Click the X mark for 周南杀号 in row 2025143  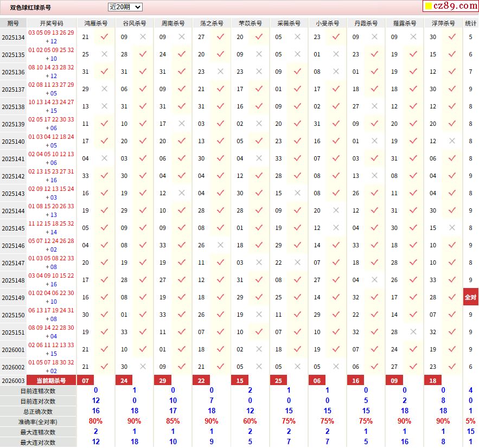[181, 193]
